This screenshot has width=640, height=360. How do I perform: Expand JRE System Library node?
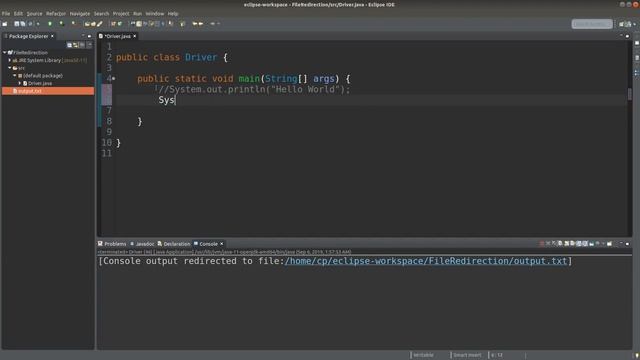point(10,60)
